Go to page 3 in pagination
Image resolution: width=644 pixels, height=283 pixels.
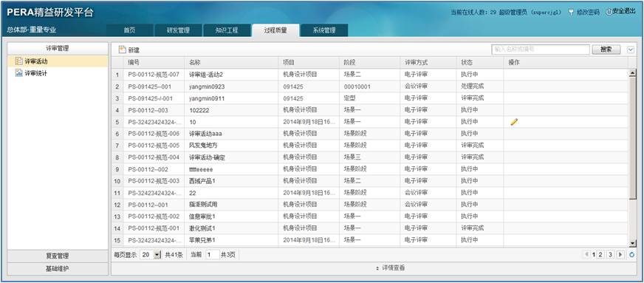tap(610, 255)
